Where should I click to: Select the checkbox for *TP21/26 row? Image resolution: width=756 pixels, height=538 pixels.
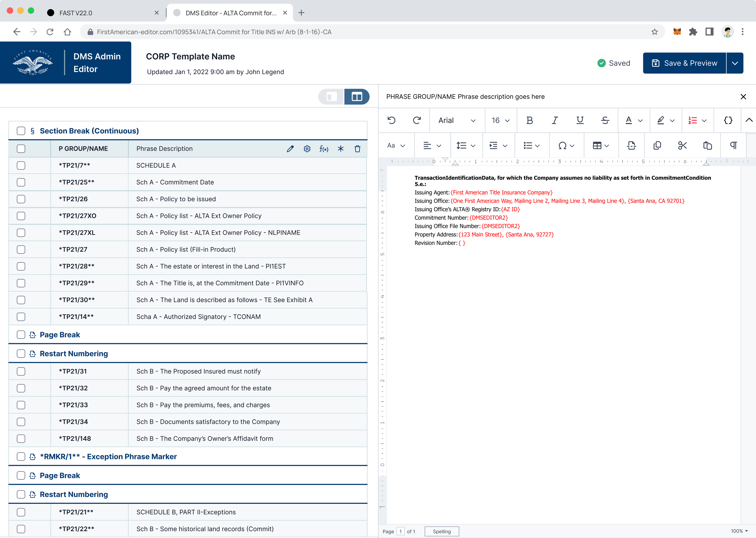[21, 199]
